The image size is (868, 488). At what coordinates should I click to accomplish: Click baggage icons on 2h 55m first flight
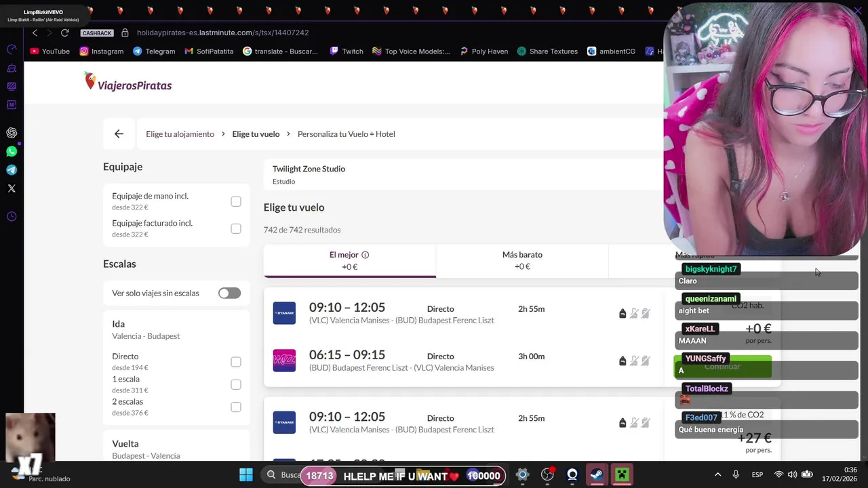coord(634,313)
